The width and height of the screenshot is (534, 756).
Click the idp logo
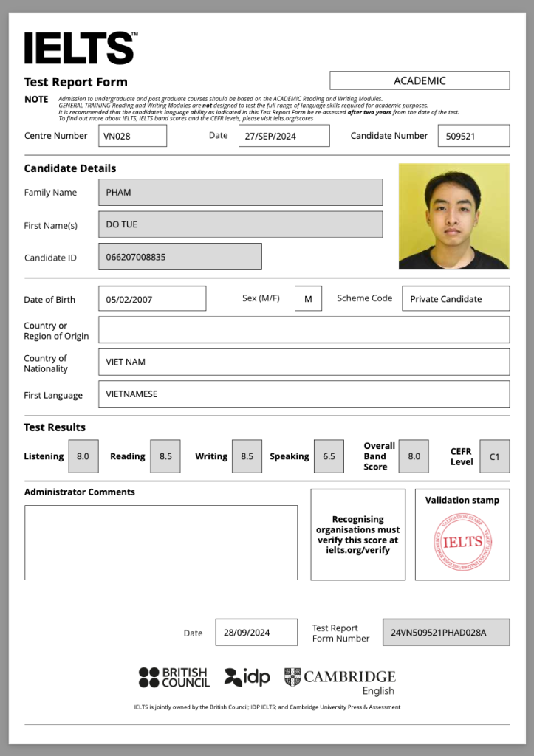click(247, 678)
